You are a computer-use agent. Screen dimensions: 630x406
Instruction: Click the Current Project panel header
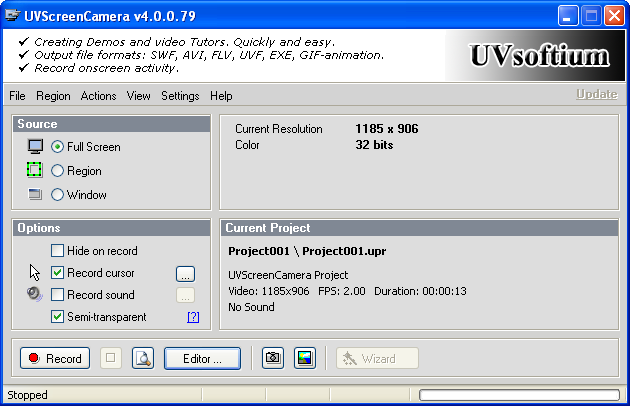coord(419,228)
